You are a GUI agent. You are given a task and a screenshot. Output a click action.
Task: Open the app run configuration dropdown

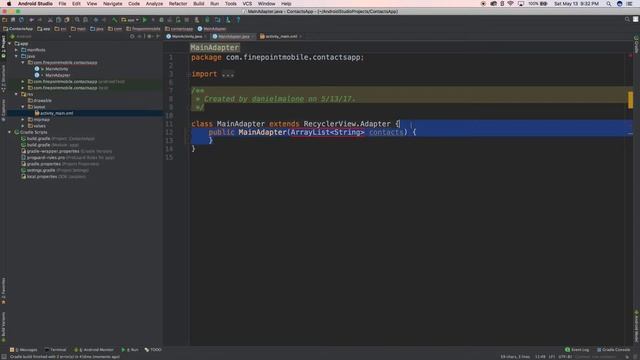coord(130,20)
